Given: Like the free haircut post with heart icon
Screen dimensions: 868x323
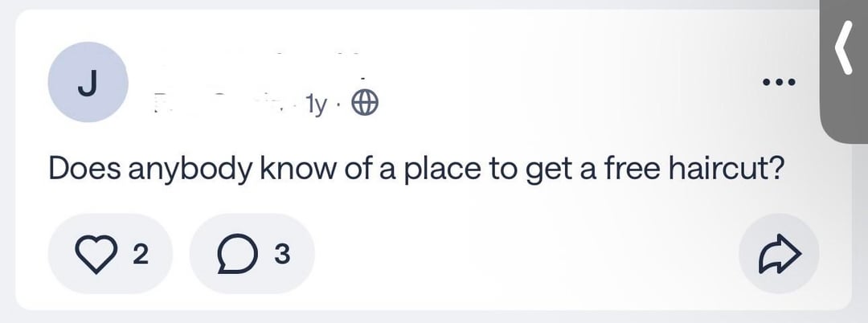Looking at the screenshot, I should pyautogui.click(x=96, y=254).
